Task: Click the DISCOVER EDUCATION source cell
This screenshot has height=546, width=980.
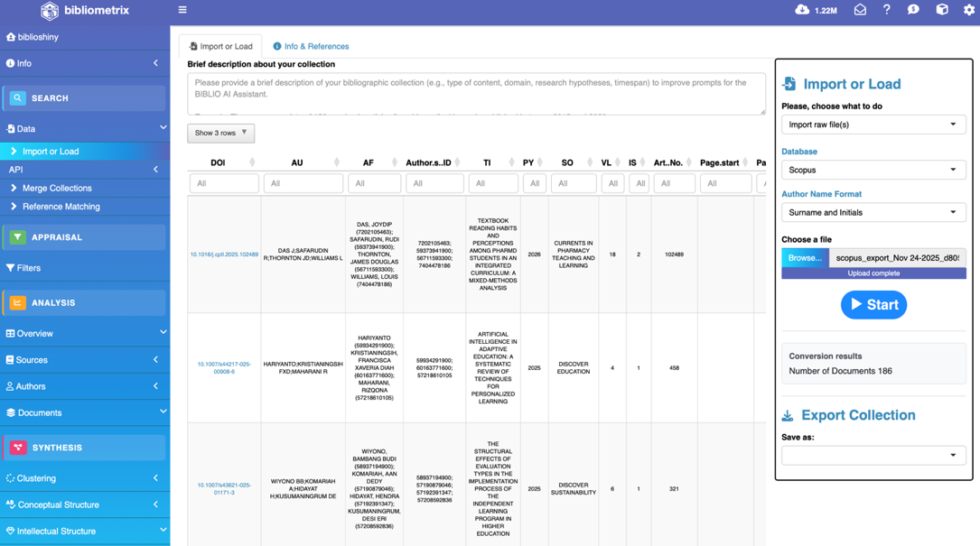Action: [x=574, y=368]
